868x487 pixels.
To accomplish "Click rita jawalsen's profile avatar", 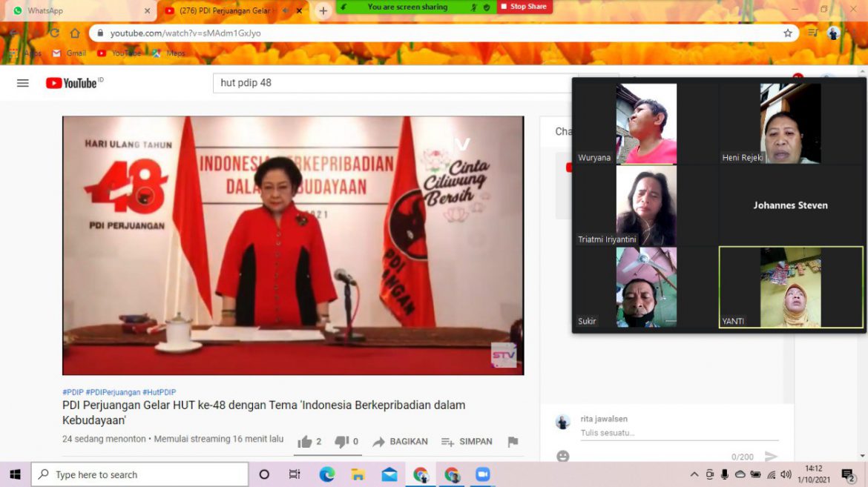I will click(x=562, y=421).
